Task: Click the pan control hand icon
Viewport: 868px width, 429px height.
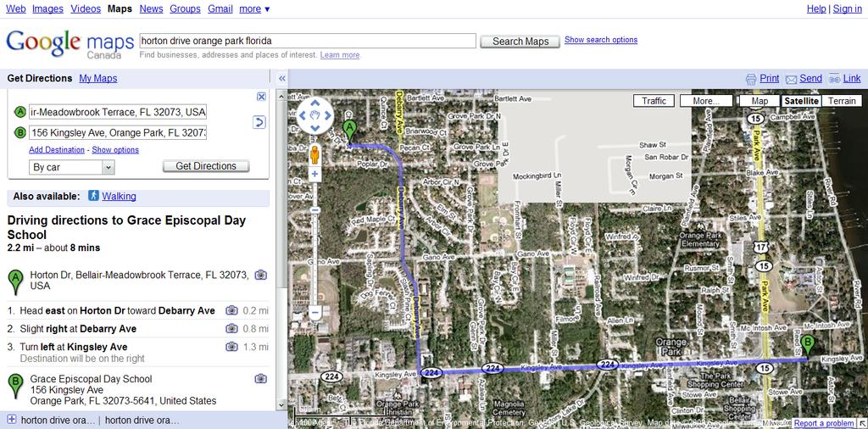Action: 315,114
